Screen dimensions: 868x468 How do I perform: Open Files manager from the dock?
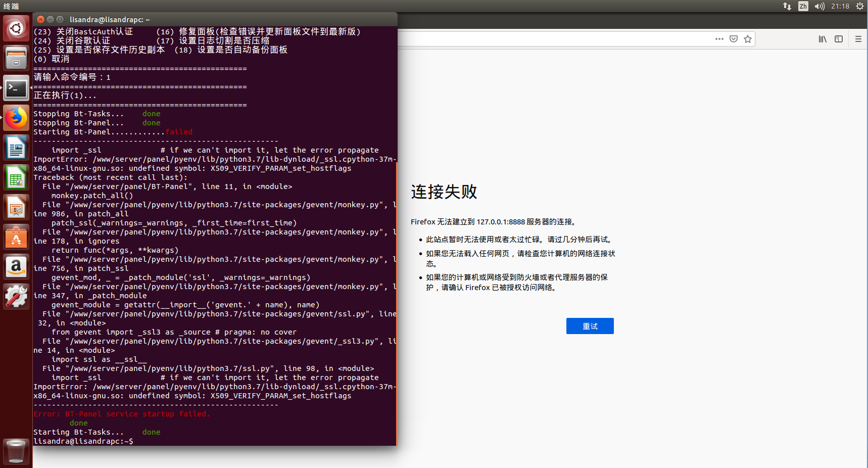16,58
